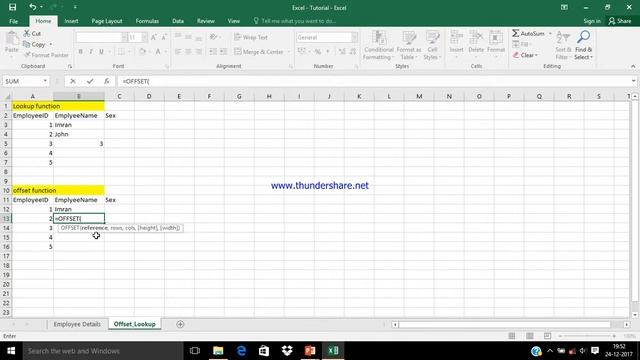The height and width of the screenshot is (360, 640).
Task: Open the Sort & Filter menu
Action: pyautogui.click(x=563, y=46)
